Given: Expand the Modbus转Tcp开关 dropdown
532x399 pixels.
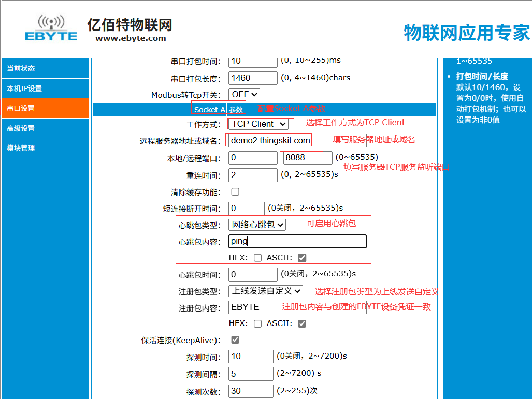Looking at the screenshot, I should 244,95.
